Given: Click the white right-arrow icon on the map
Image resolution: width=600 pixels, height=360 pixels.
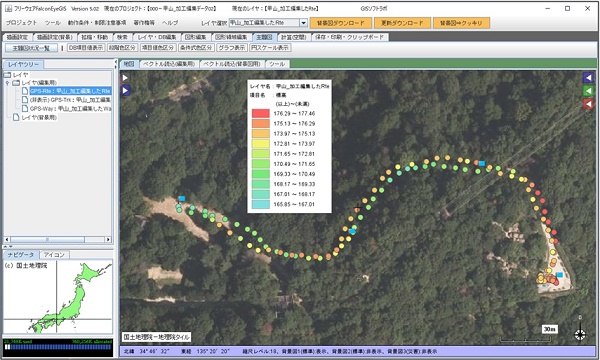Looking at the screenshot, I should click(125, 78).
